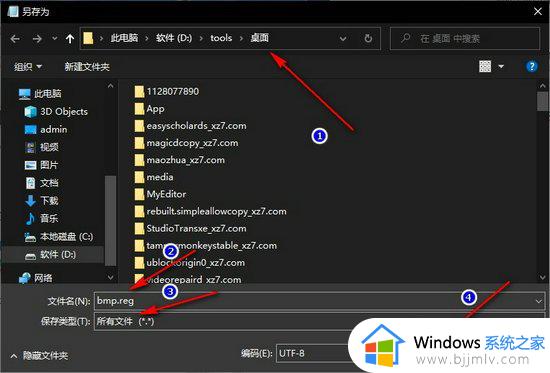550x373 pixels.
Task: Open help with the question mark icon
Action: (532, 66)
